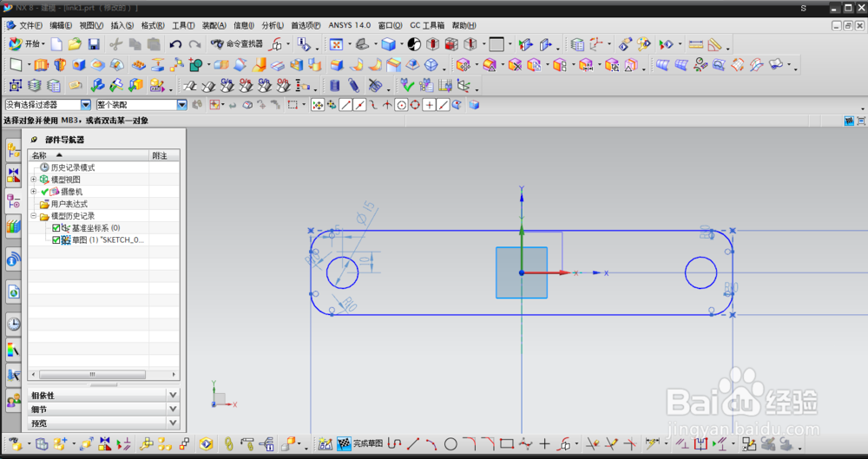Open the Command Finder (命令查找器)
The width and height of the screenshot is (868, 459).
pos(237,44)
